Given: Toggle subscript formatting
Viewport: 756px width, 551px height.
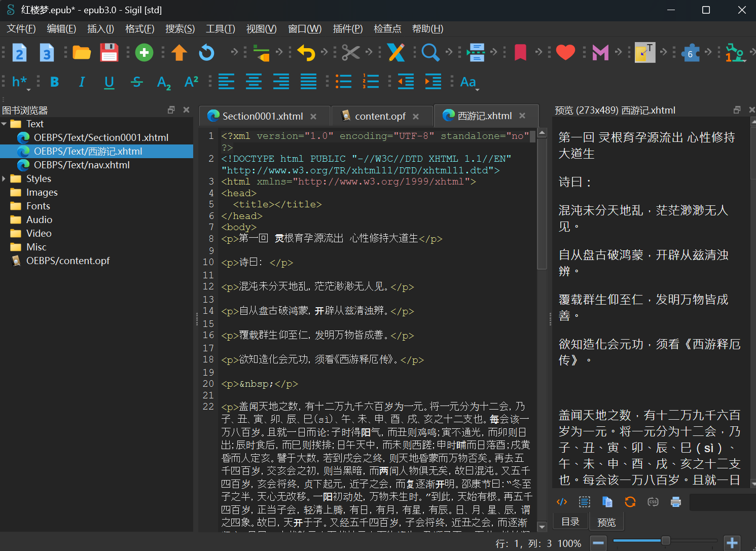Looking at the screenshot, I should point(164,83).
